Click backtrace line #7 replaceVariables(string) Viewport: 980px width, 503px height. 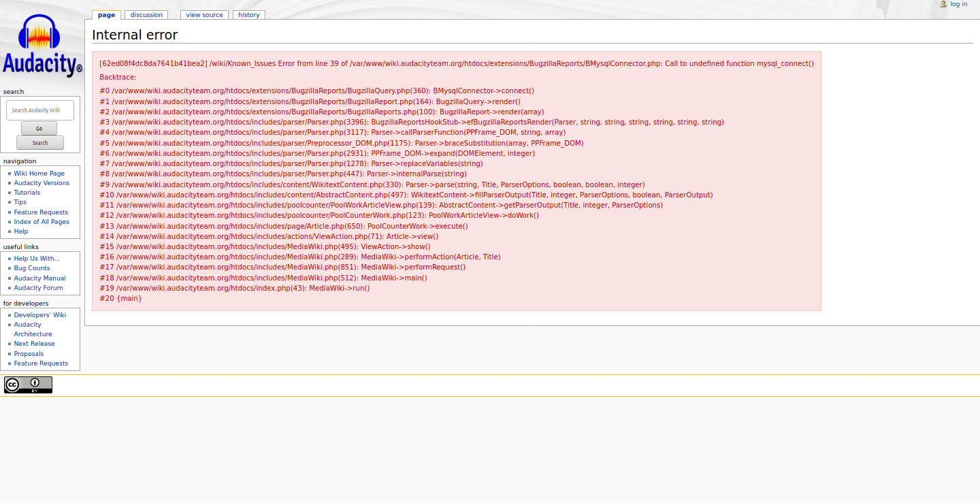(x=291, y=163)
